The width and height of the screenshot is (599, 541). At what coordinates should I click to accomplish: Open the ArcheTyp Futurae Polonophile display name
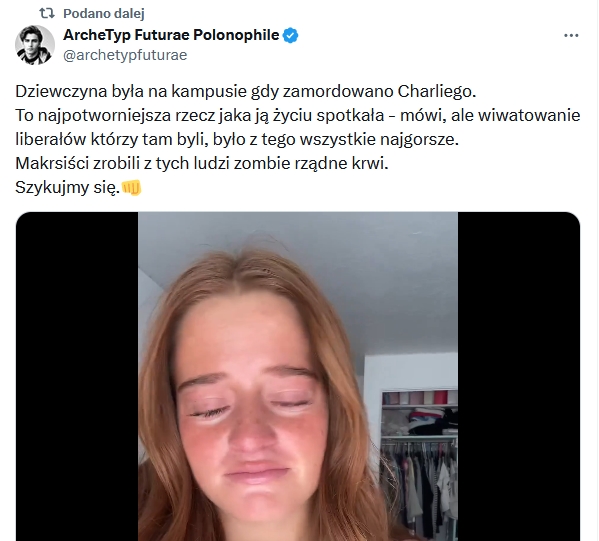(171, 35)
